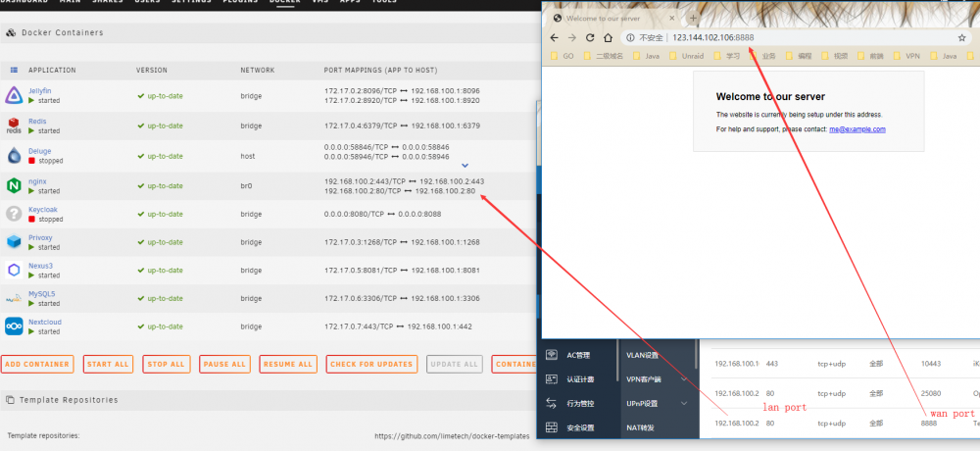Open 行为管控 in router sidebar
Viewport: 980px width, 451px height.
pyautogui.click(x=580, y=404)
